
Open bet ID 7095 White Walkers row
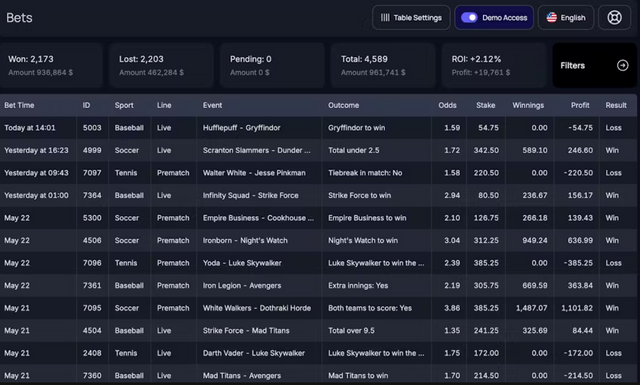318,308
